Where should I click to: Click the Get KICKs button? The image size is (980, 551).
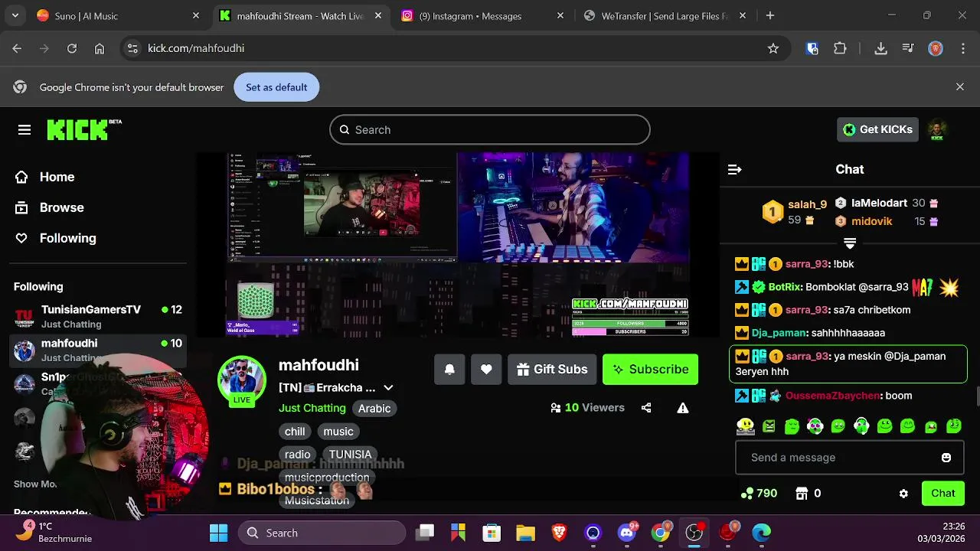[877, 129]
